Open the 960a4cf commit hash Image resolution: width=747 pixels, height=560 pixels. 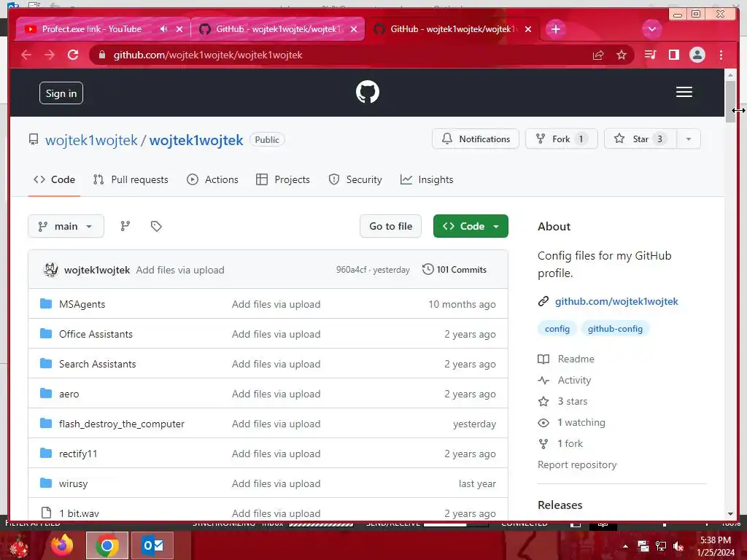coord(352,270)
